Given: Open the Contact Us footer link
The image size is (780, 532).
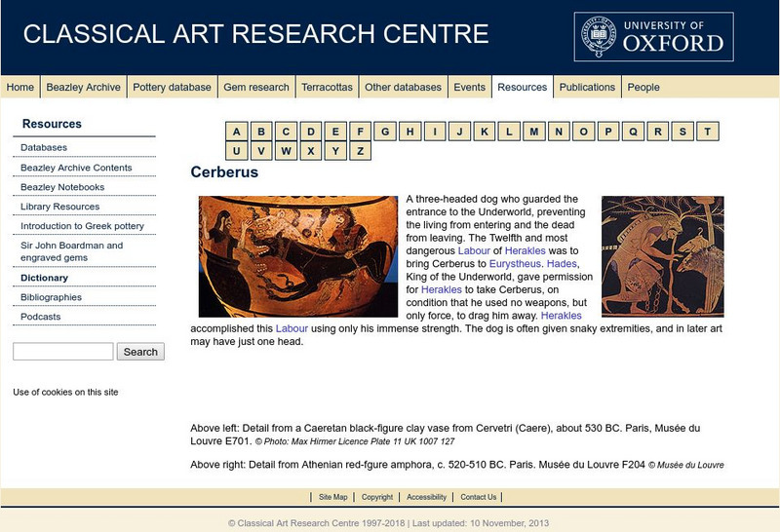Looking at the screenshot, I should click(478, 497).
